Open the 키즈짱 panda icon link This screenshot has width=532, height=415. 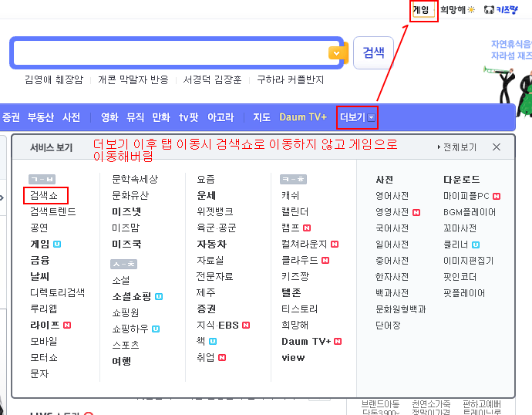coord(501,9)
